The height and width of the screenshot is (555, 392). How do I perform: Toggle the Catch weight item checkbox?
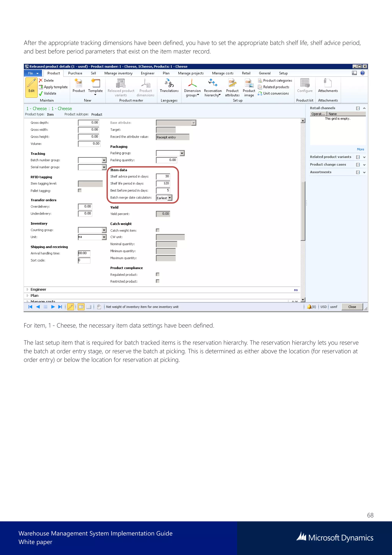[158, 230]
